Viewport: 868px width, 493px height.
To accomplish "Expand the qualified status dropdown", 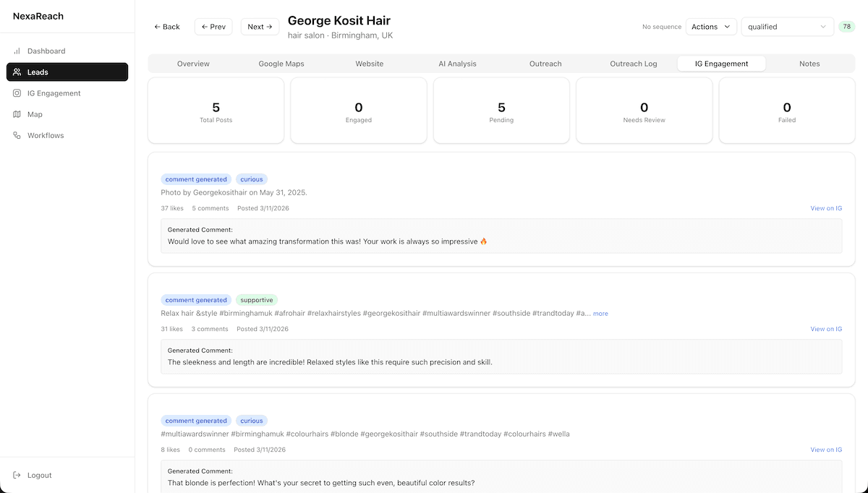I will [786, 27].
